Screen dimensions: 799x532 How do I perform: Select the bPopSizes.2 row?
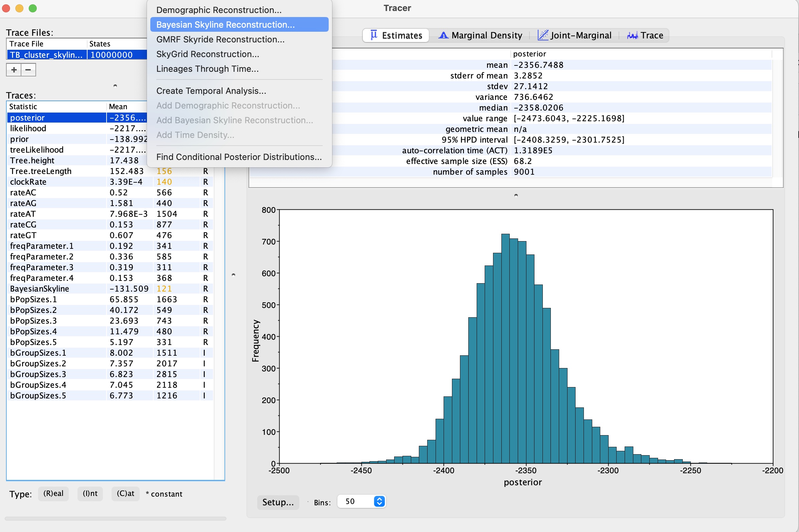pyautogui.click(x=110, y=310)
